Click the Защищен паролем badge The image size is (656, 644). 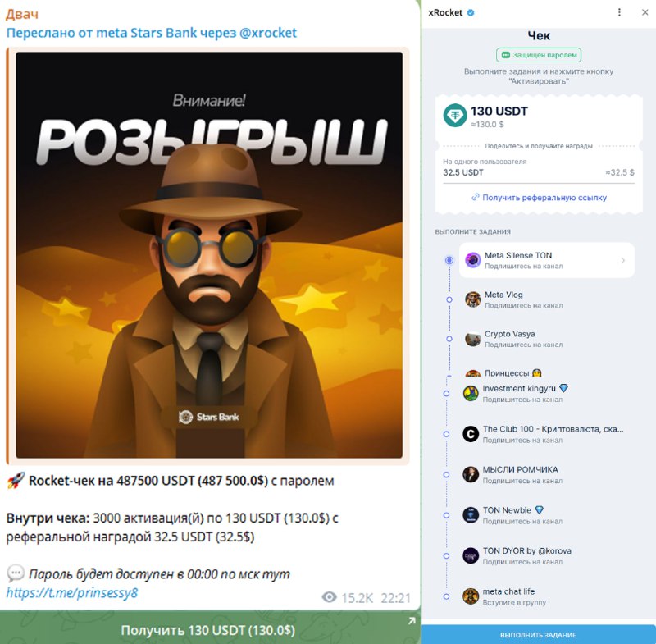(539, 55)
